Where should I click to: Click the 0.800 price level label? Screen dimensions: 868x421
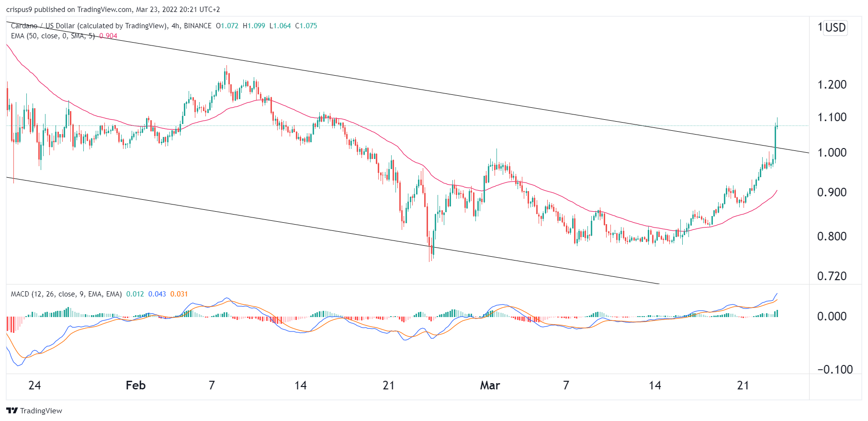click(x=832, y=236)
